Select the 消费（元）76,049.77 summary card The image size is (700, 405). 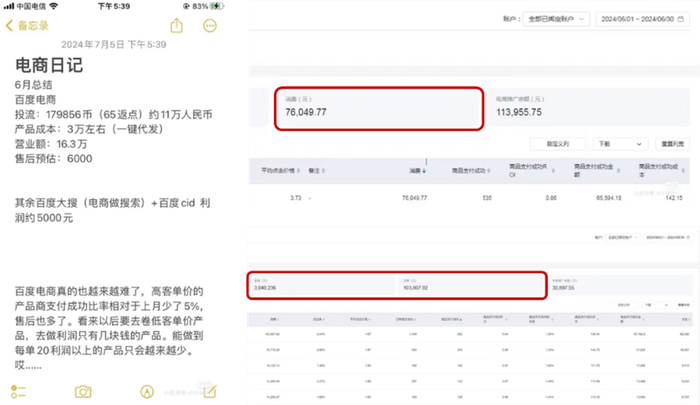point(379,109)
